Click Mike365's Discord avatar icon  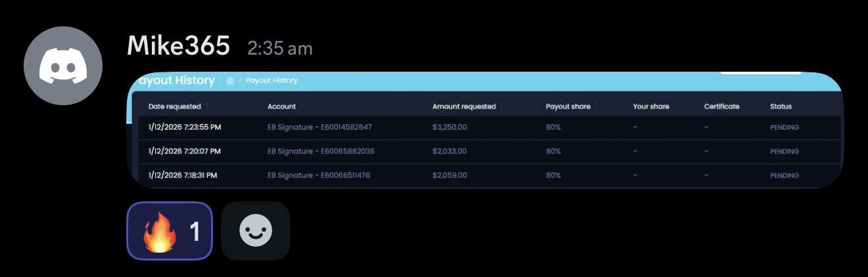point(63,66)
